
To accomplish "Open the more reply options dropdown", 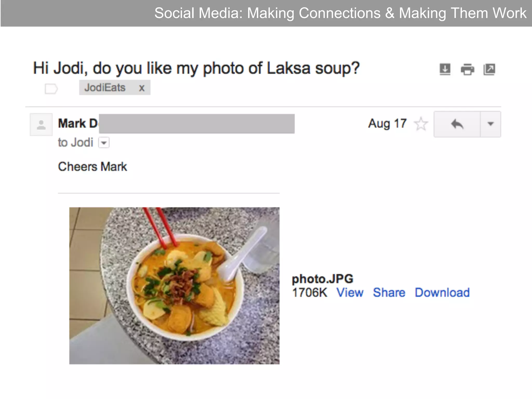I will (x=490, y=124).
